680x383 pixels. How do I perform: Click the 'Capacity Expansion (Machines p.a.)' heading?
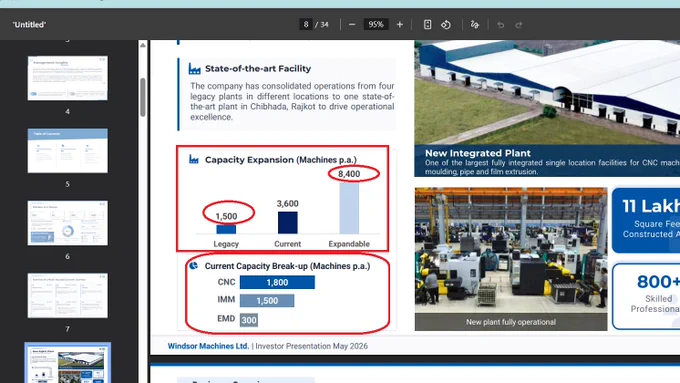(x=281, y=160)
